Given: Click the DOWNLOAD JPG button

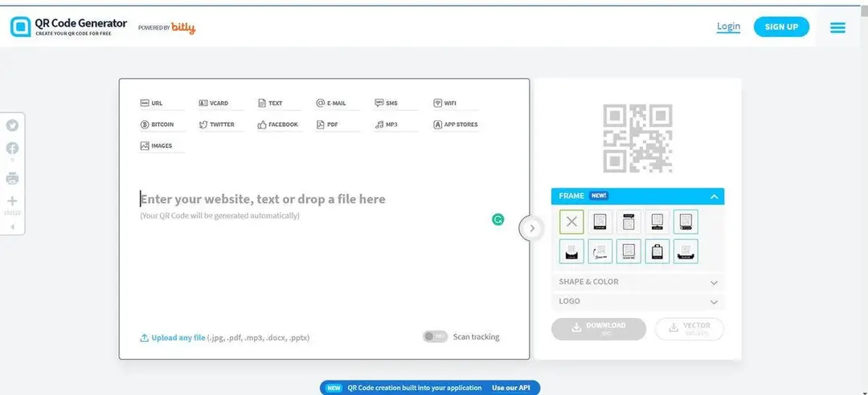Looking at the screenshot, I should coord(599,328).
